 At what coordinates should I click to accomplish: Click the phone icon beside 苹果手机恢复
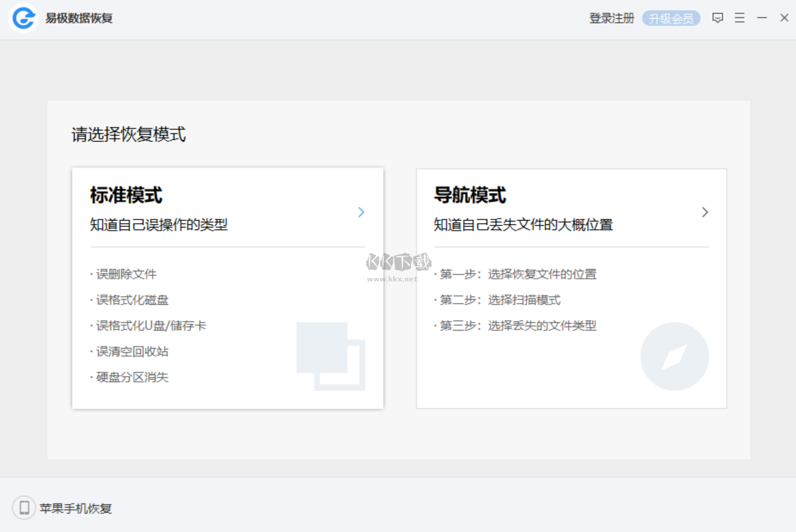pos(23,507)
